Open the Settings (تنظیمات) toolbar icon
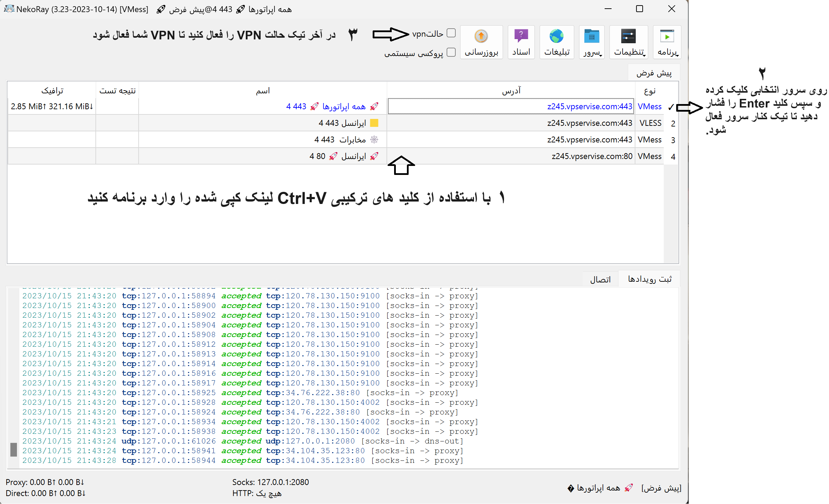This screenshot has width=829, height=504. click(628, 37)
